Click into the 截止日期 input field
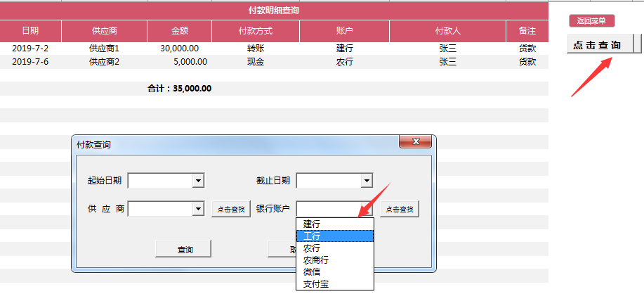 [329, 181]
